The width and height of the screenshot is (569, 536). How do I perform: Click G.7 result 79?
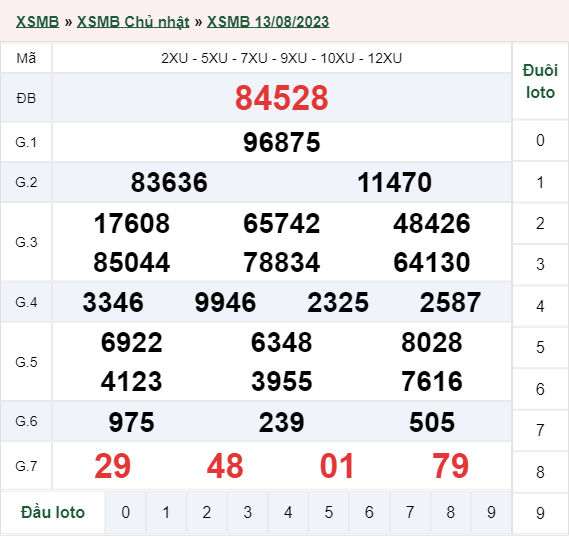click(450, 466)
